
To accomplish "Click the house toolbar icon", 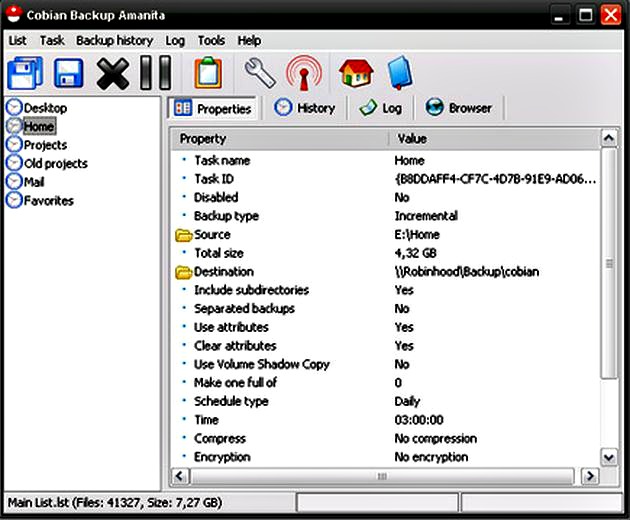I will (354, 73).
